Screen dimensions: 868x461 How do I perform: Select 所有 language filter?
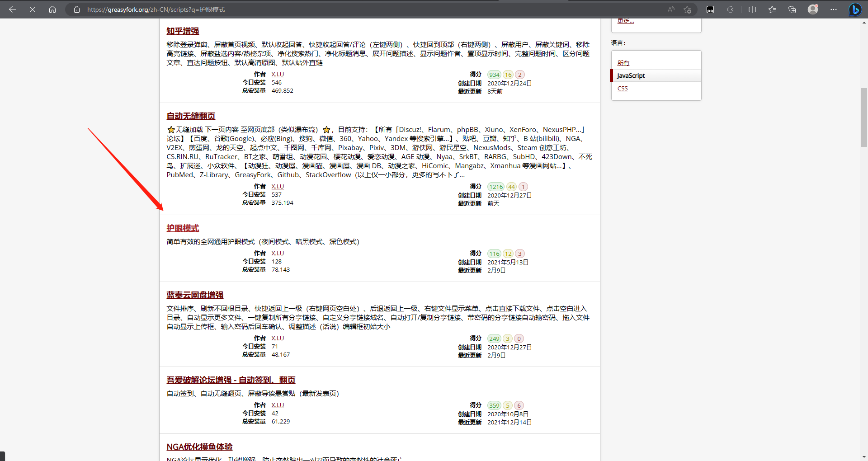coord(623,63)
